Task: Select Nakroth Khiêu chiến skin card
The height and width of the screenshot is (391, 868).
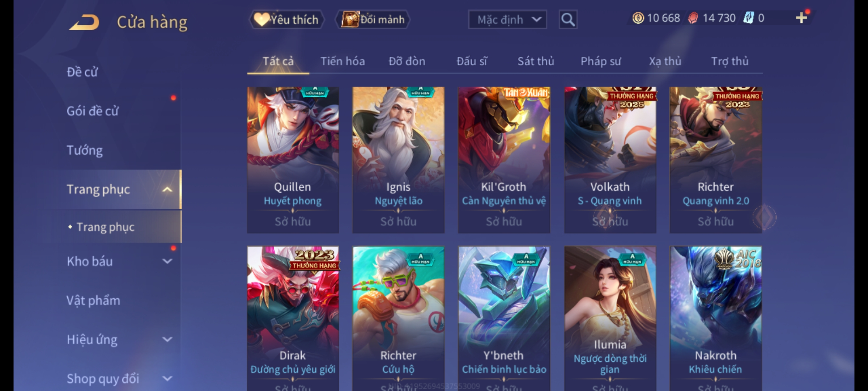Action: pos(716,319)
